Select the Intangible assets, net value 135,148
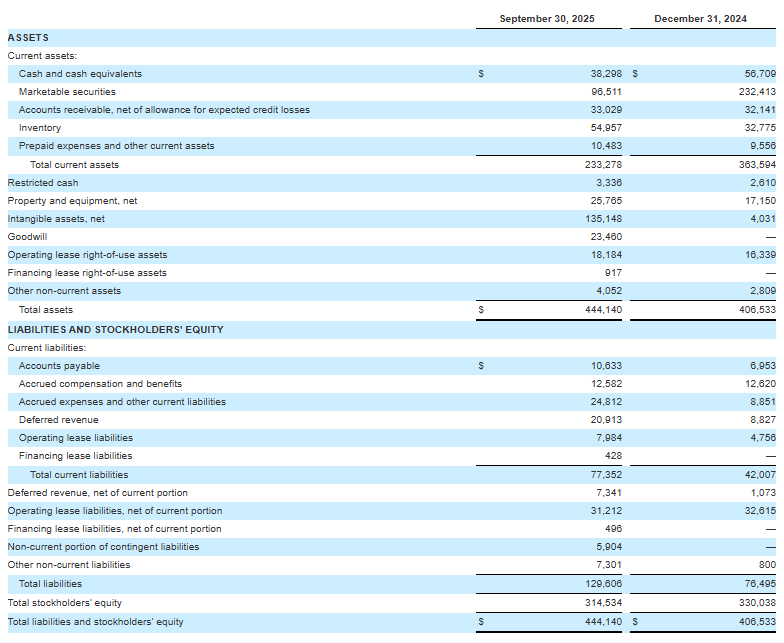 [603, 219]
